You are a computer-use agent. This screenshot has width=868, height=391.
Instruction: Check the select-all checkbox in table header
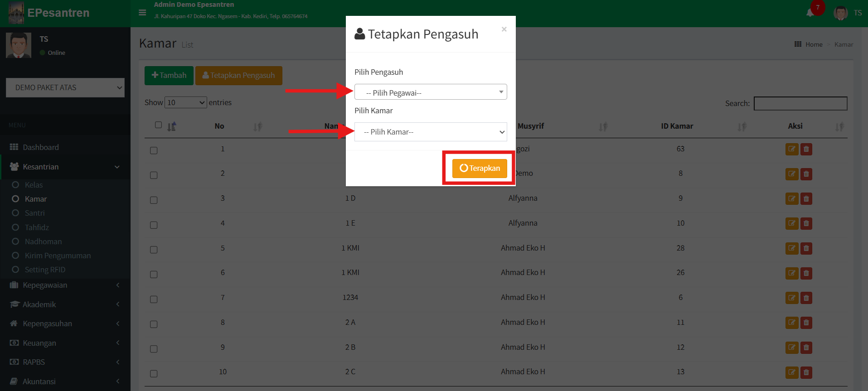click(x=158, y=125)
